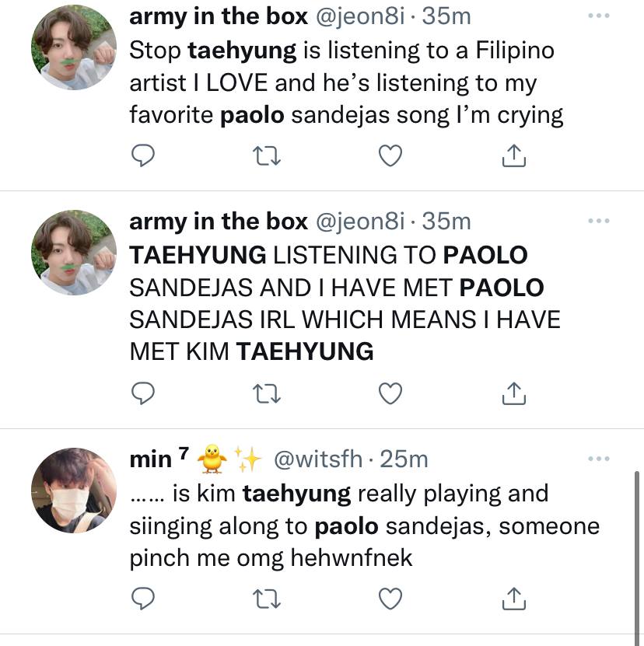644x646 pixels.
Task: Like the min @witsfh tweet
Action: (x=390, y=599)
